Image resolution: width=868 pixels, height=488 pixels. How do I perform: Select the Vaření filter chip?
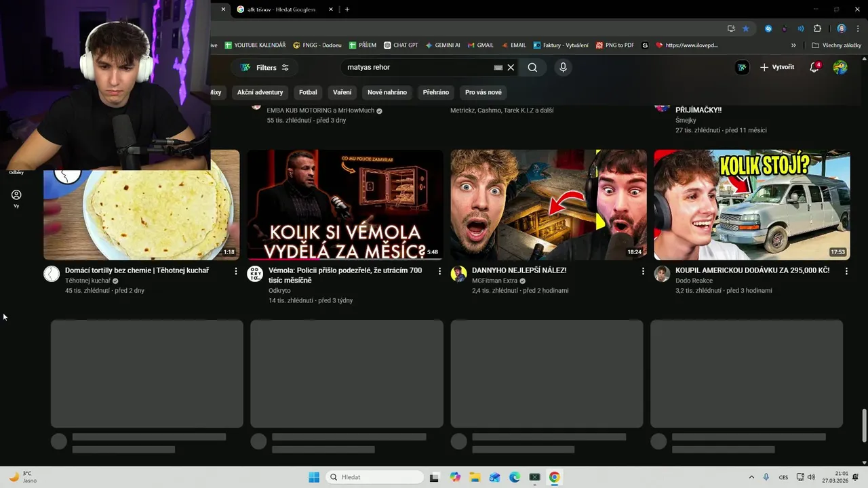pyautogui.click(x=342, y=92)
